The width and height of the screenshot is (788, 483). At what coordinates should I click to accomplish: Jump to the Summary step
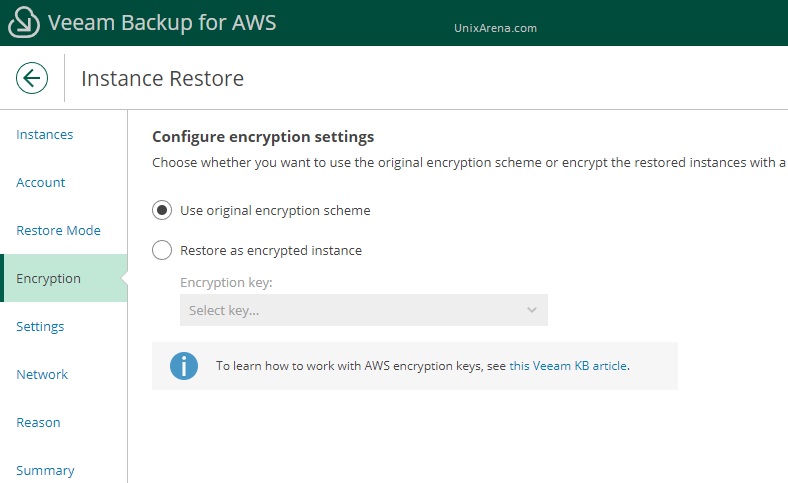click(x=45, y=470)
